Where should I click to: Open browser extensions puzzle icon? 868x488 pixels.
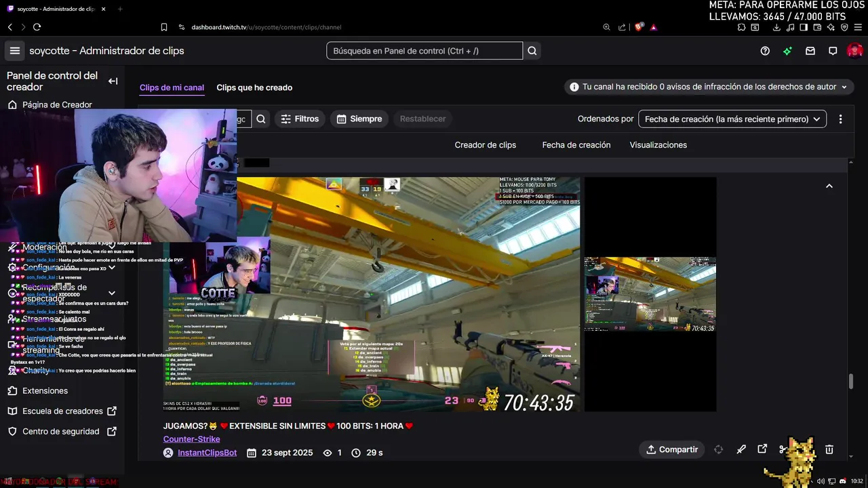(x=742, y=27)
